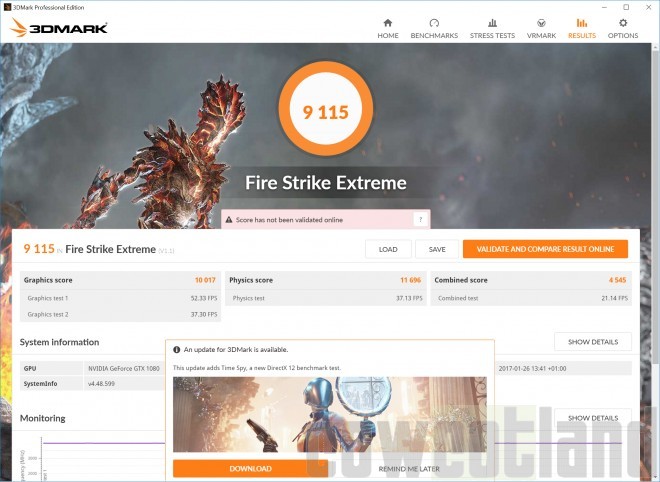Click the Benchmarks gauge icon

434,23
